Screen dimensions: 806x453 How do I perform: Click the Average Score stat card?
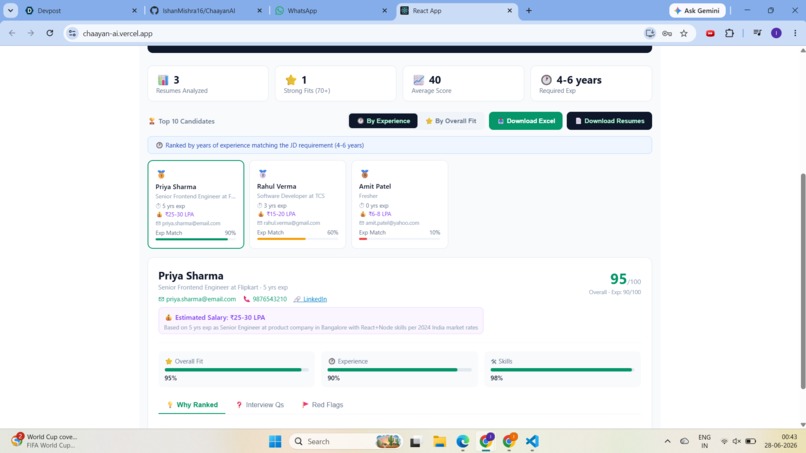pos(463,83)
